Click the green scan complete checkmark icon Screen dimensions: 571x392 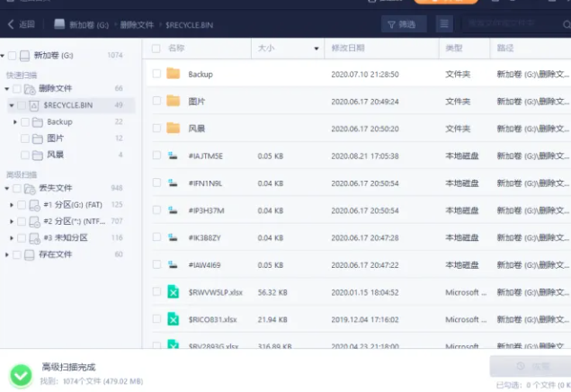[x=21, y=374]
